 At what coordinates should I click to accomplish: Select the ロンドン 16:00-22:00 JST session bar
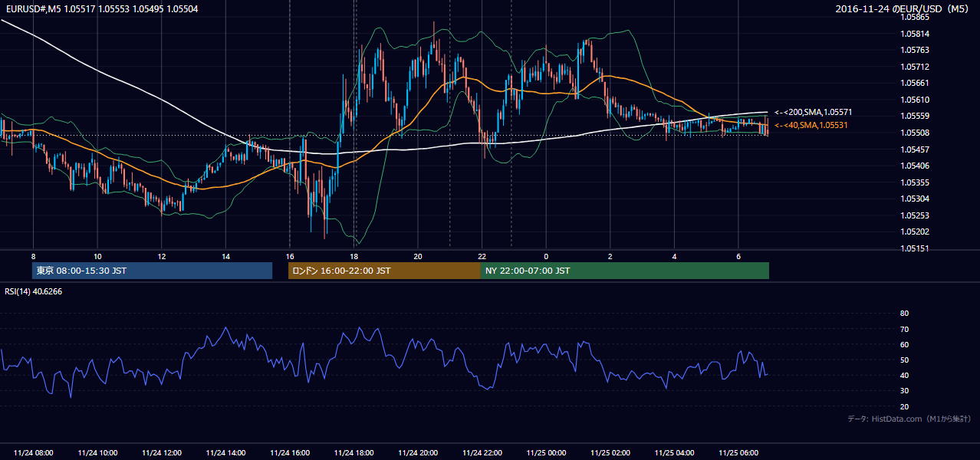[x=384, y=271]
